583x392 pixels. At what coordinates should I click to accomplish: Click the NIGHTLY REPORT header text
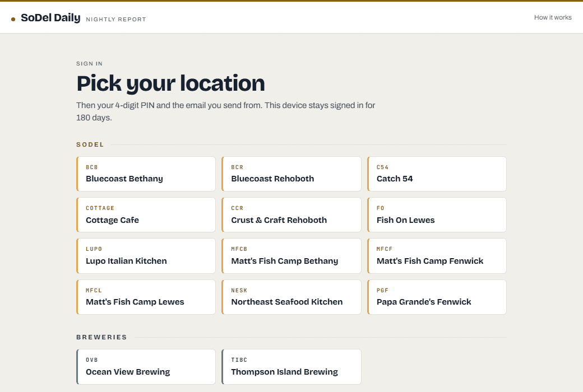(x=116, y=20)
